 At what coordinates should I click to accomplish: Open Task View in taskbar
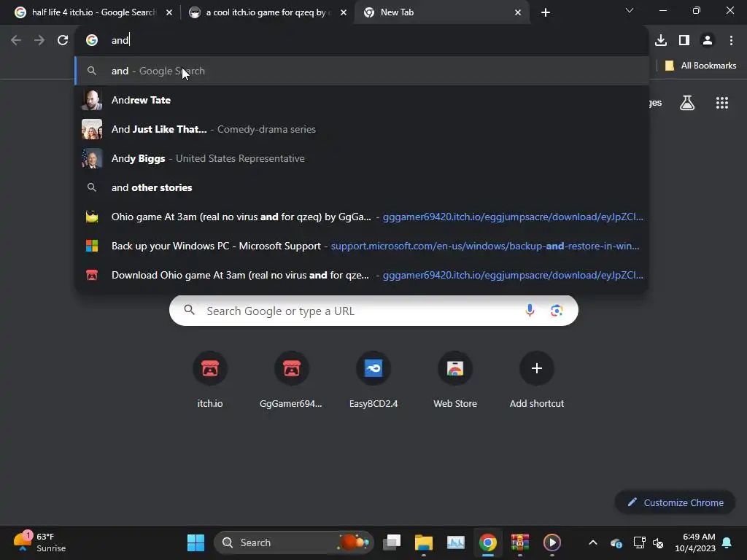pos(392,542)
